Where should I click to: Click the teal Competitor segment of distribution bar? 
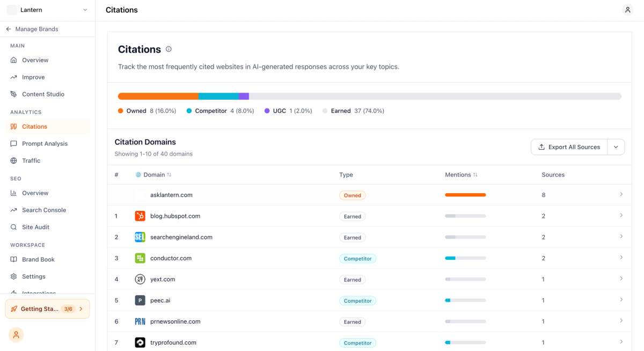coord(218,96)
